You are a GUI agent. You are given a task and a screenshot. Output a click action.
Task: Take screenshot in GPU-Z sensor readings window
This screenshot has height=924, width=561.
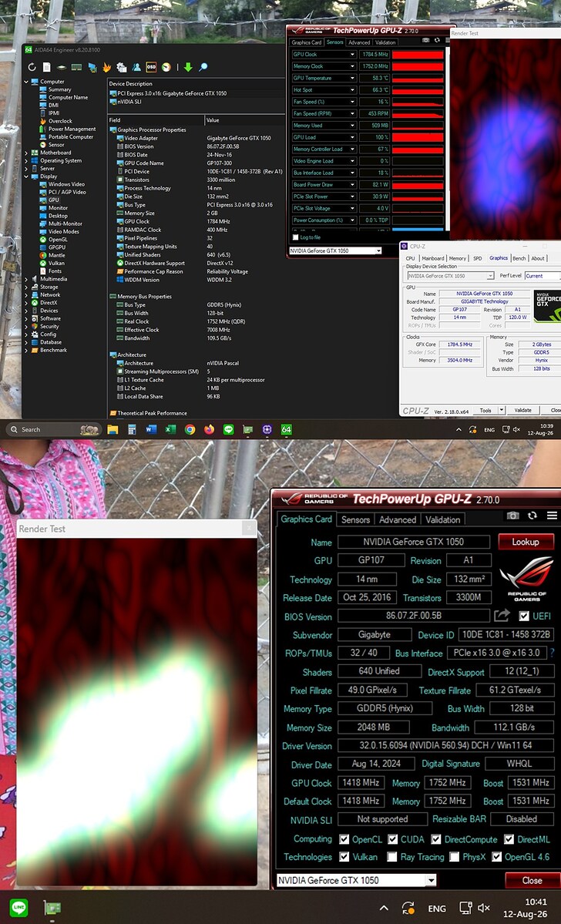[x=426, y=41]
